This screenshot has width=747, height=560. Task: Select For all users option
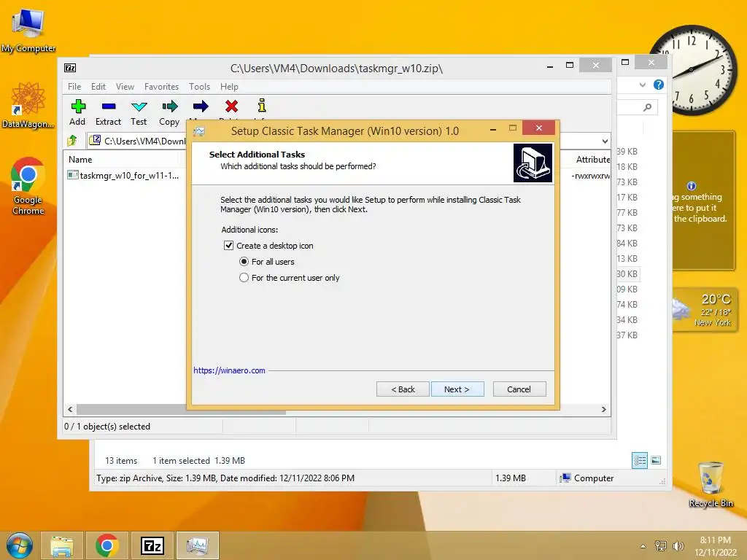(244, 262)
